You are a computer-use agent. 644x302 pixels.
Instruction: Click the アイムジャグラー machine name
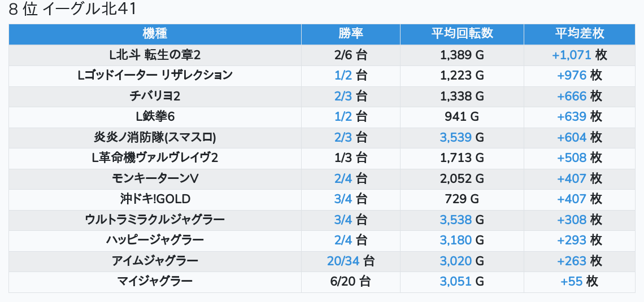[155, 261]
